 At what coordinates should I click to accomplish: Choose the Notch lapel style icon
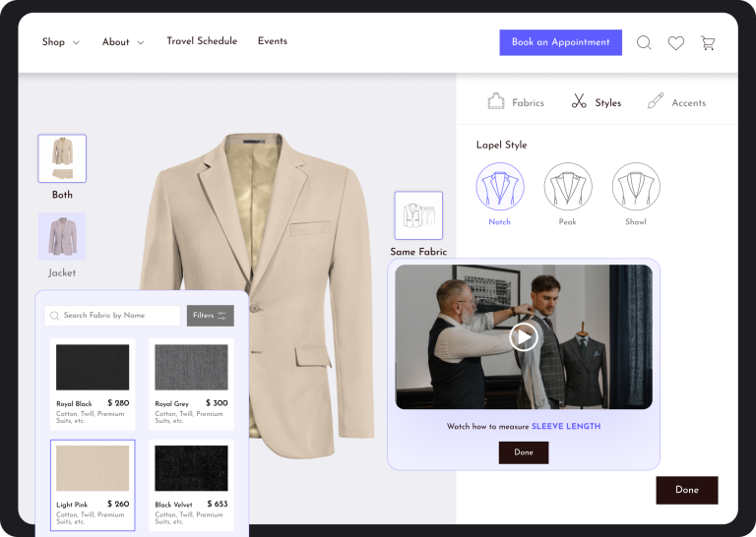coord(499,187)
